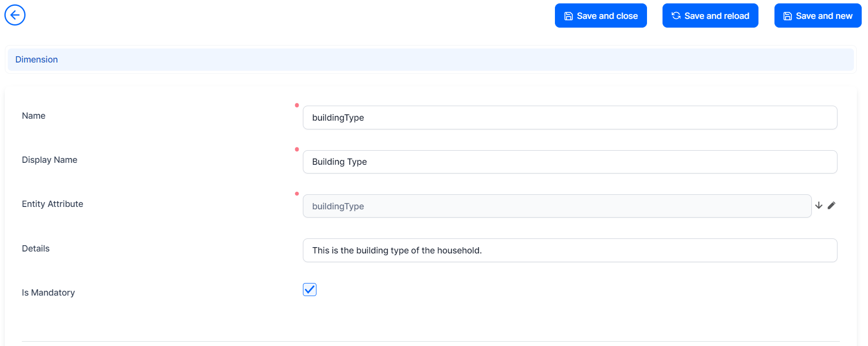This screenshot has height=346, width=868.
Task: Click the Is Mandatory label text
Action: pyautogui.click(x=48, y=293)
